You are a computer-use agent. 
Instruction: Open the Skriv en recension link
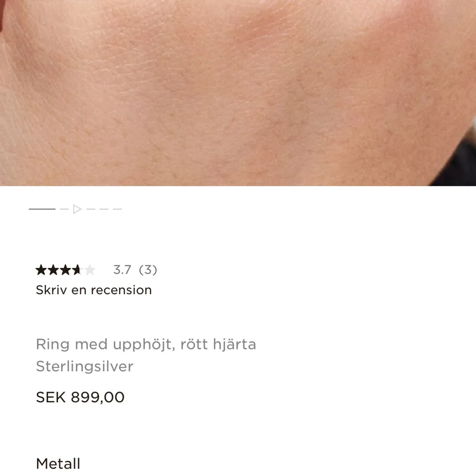tap(94, 290)
